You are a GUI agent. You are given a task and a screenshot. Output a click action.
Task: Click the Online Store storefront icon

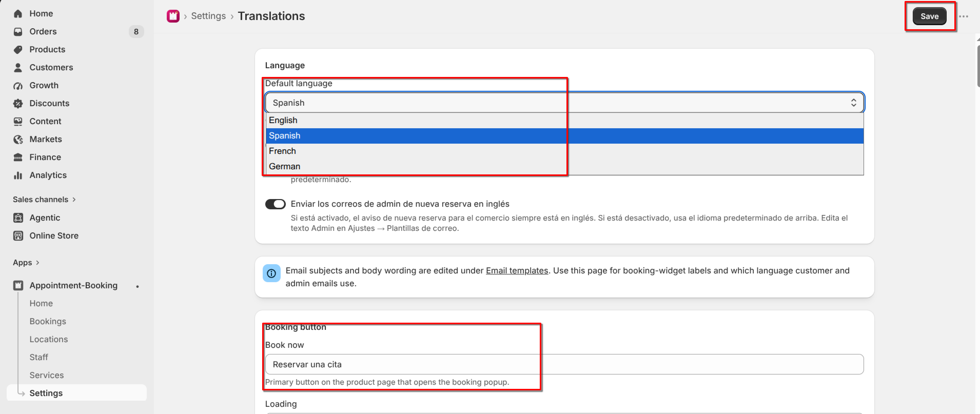coord(18,235)
